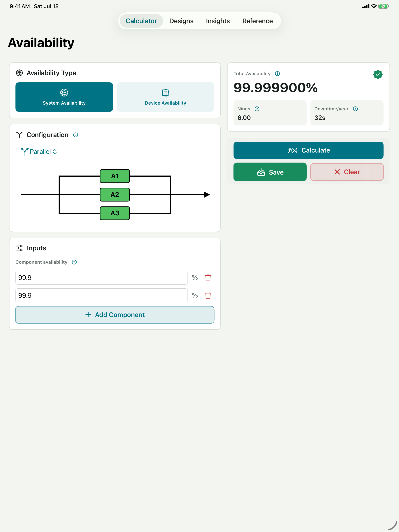Image resolution: width=399 pixels, height=532 pixels.
Task: Click the Downtime/year help icon
Action: [355, 109]
